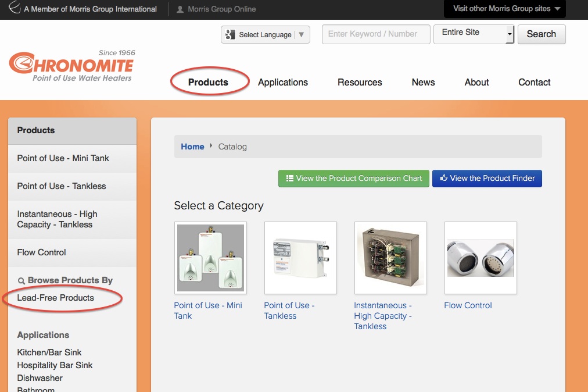Select Point of Use - Mini Tank in sidebar
The image size is (588, 392).
73,158
